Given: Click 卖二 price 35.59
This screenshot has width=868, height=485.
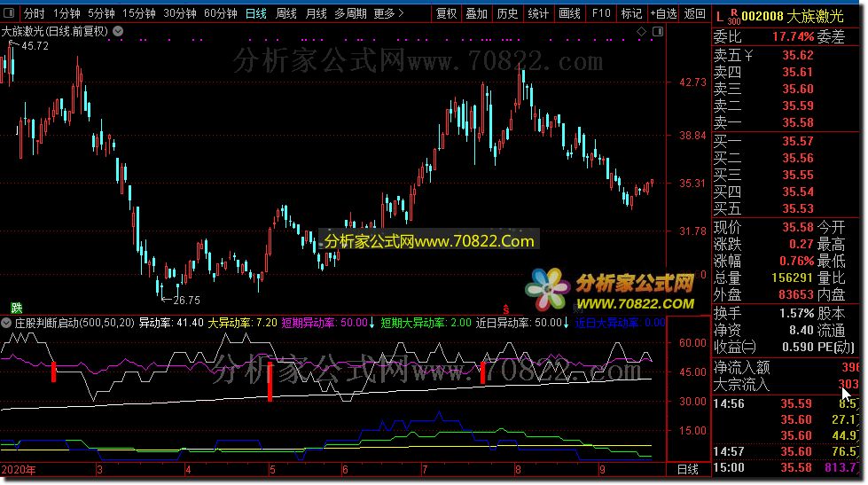Looking at the screenshot, I should click(798, 106).
